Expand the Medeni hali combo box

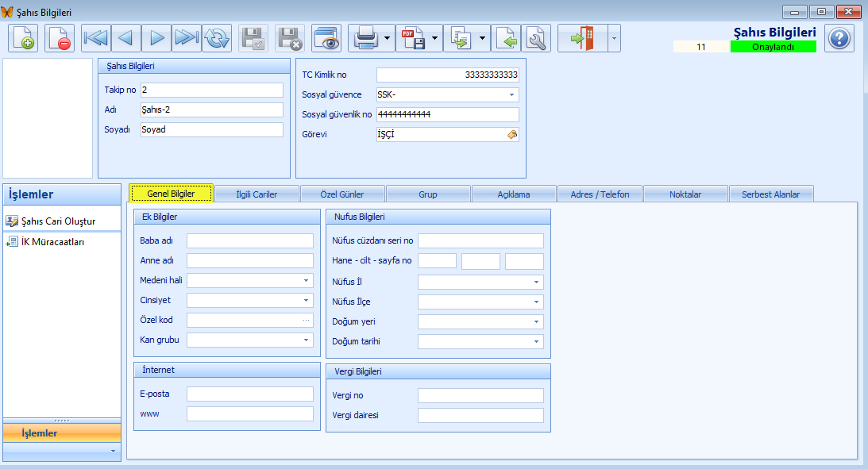coord(307,281)
